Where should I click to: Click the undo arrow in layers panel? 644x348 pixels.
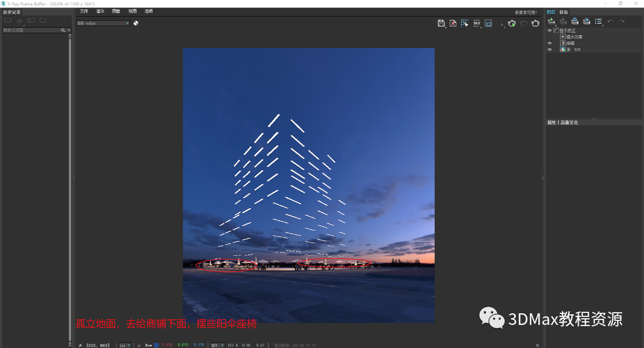[609, 21]
